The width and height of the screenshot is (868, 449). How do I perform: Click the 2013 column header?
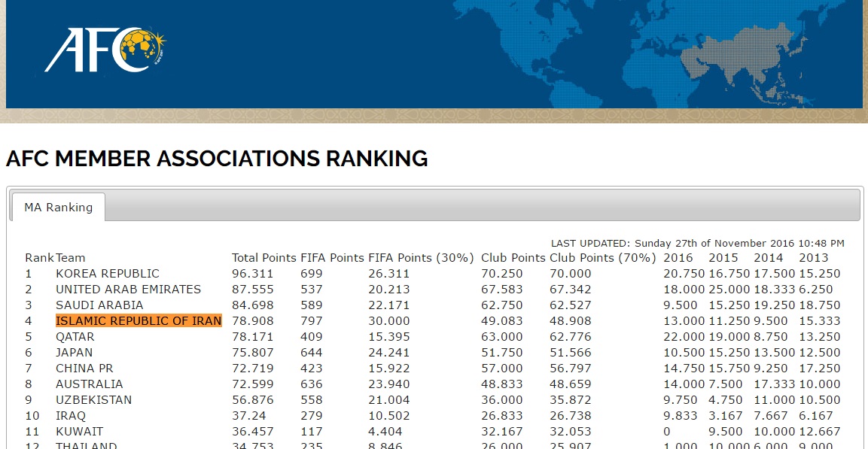pyautogui.click(x=814, y=258)
